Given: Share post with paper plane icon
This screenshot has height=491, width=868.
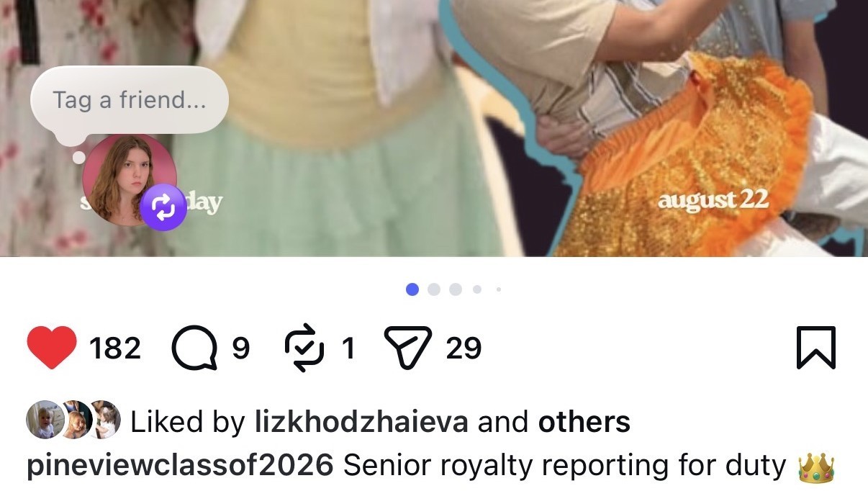Looking at the screenshot, I should point(408,347).
